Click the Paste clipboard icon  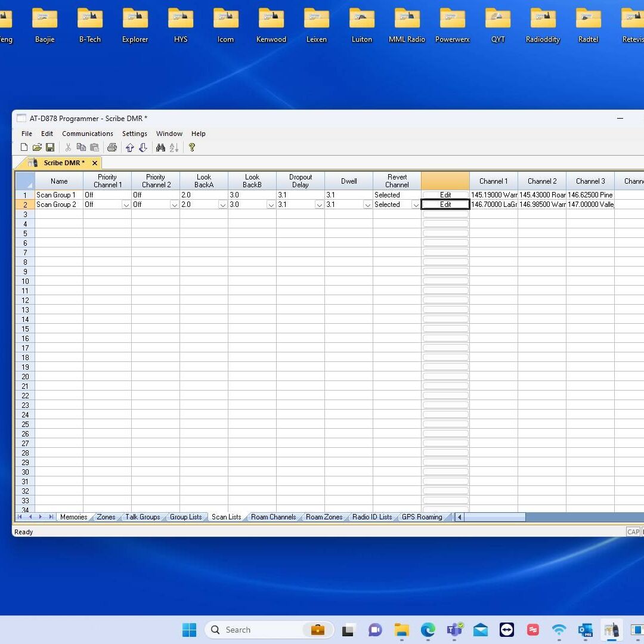[x=94, y=147]
